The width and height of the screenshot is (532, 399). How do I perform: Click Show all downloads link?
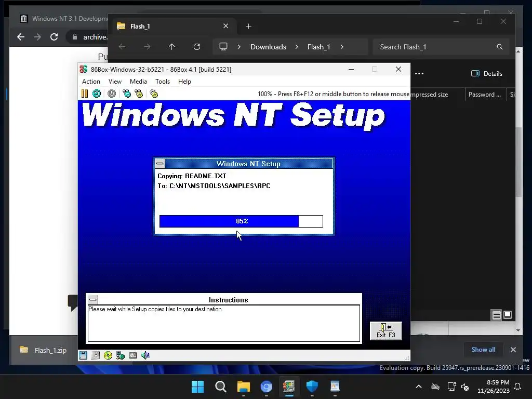click(x=483, y=350)
